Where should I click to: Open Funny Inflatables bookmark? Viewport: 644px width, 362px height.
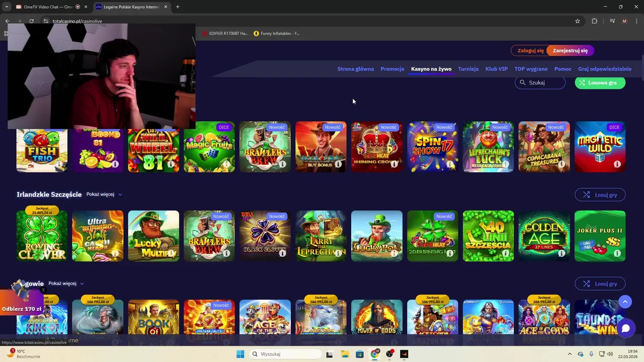click(x=277, y=33)
